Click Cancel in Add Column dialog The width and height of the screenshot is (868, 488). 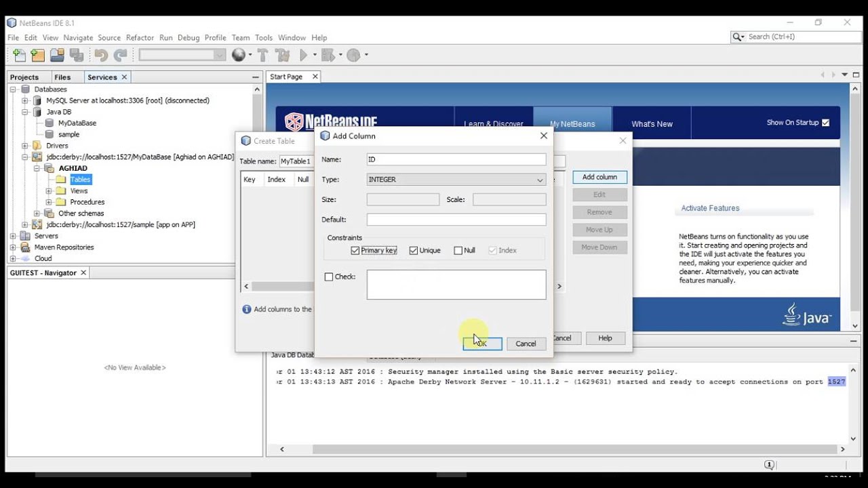pos(526,344)
